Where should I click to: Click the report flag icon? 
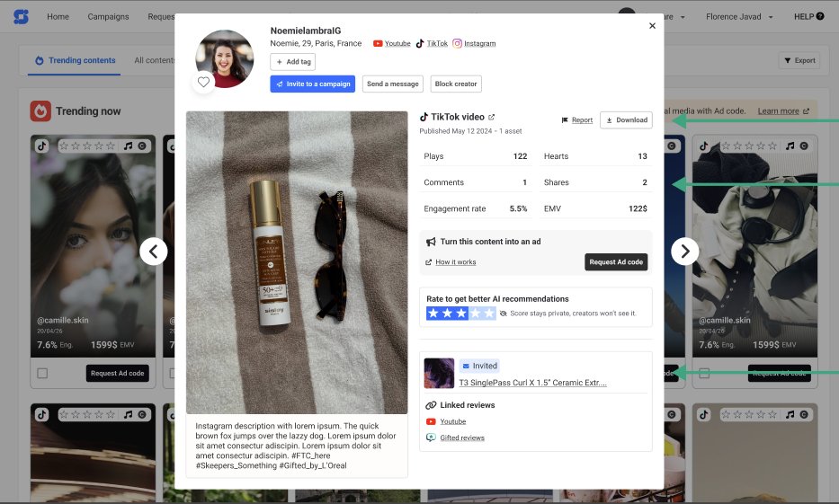pos(565,120)
